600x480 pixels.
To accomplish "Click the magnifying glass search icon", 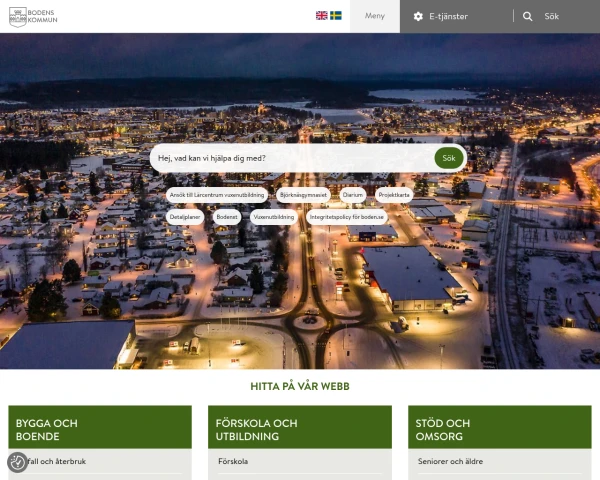I will [x=528, y=17].
